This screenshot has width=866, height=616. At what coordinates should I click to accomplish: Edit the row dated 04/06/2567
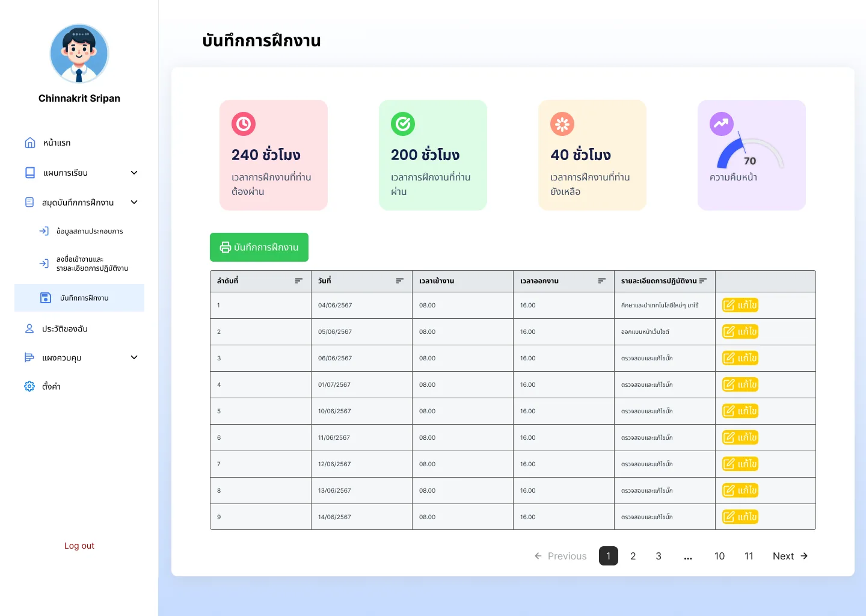740,305
